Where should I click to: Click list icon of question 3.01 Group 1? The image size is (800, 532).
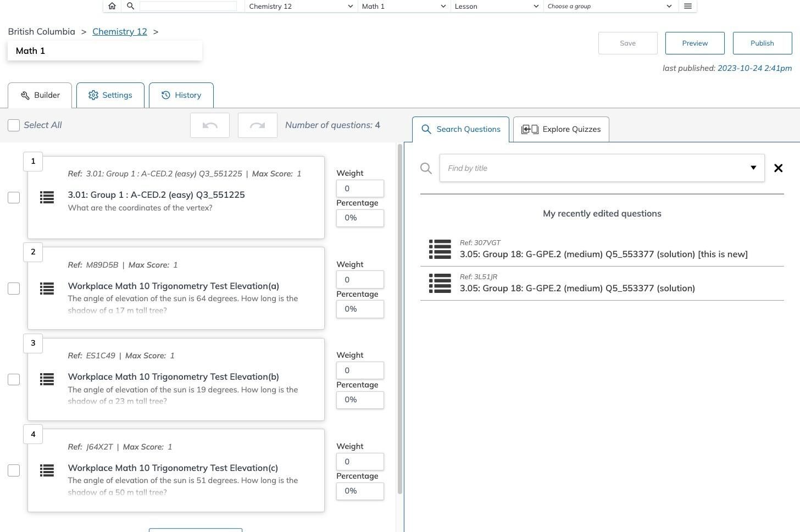[x=47, y=197]
